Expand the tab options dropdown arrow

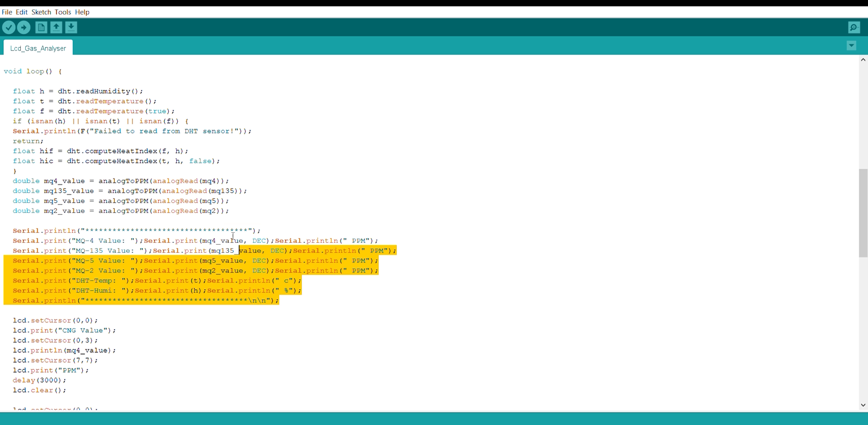851,46
